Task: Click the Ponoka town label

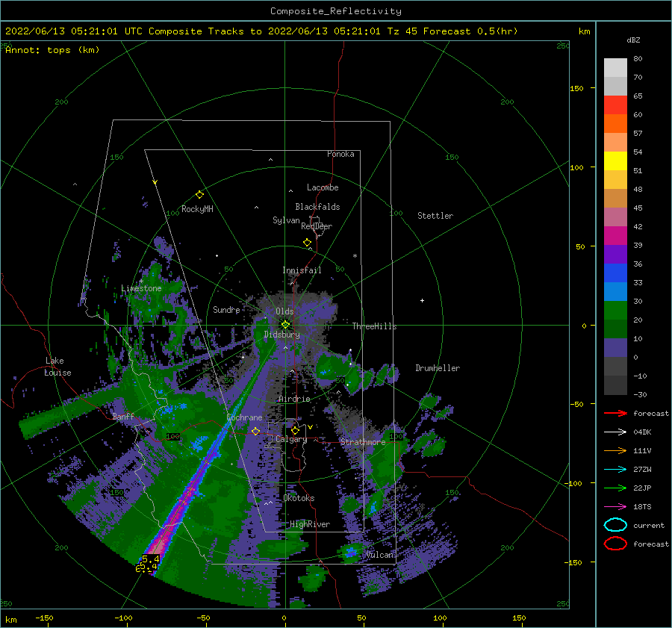Action: coord(340,154)
